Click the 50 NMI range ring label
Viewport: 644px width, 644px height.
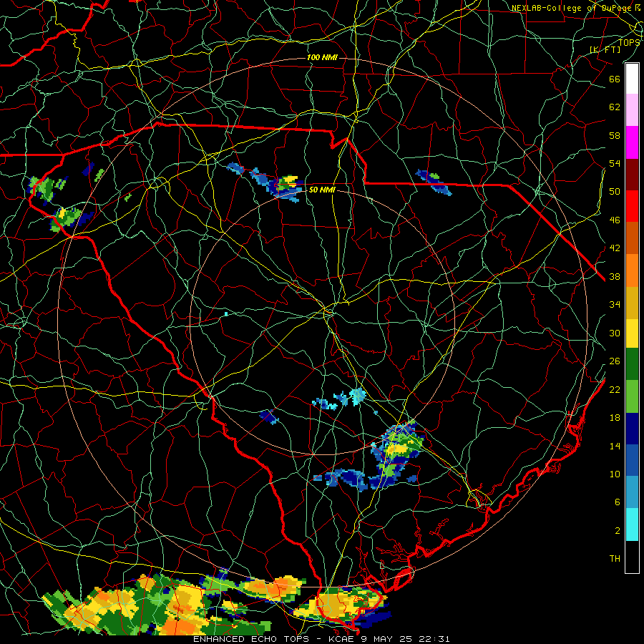[321, 190]
